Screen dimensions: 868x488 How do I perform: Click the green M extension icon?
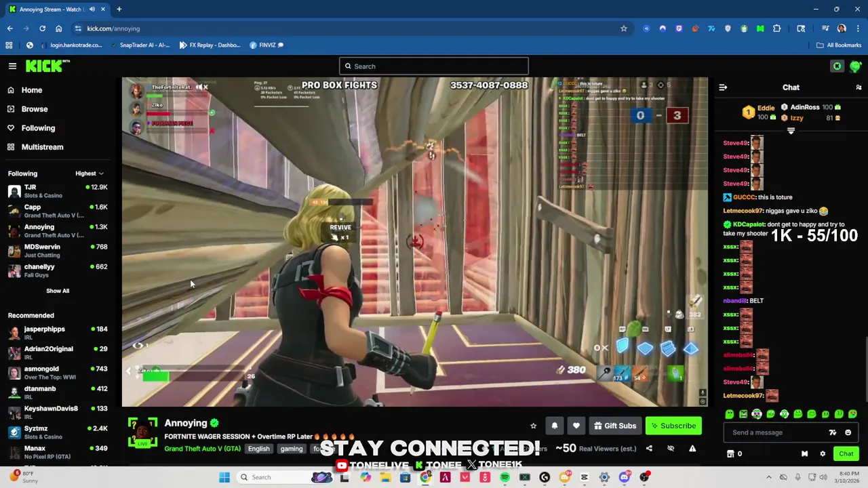760,28
